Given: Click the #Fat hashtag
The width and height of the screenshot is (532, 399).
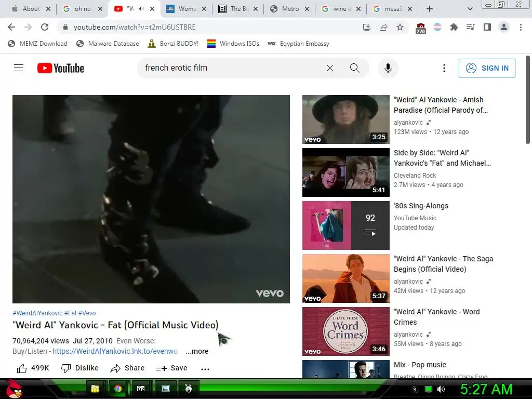Looking at the screenshot, I should tap(71, 313).
